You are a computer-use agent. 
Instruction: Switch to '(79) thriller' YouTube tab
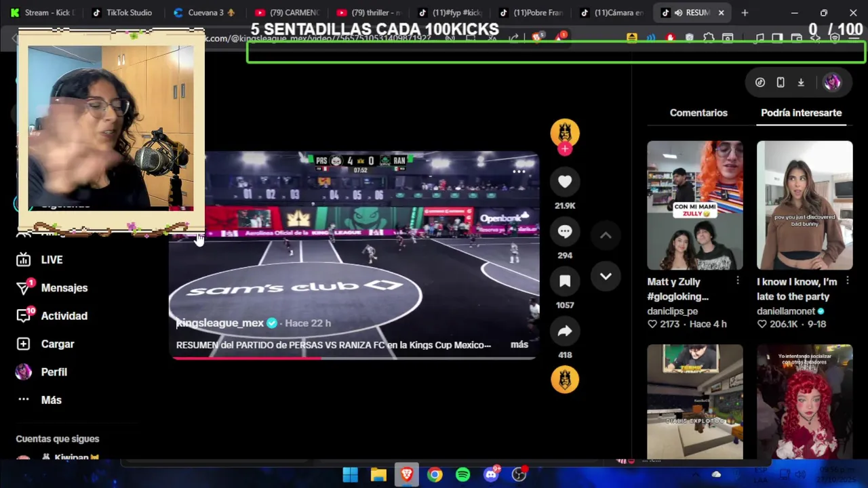click(x=368, y=12)
